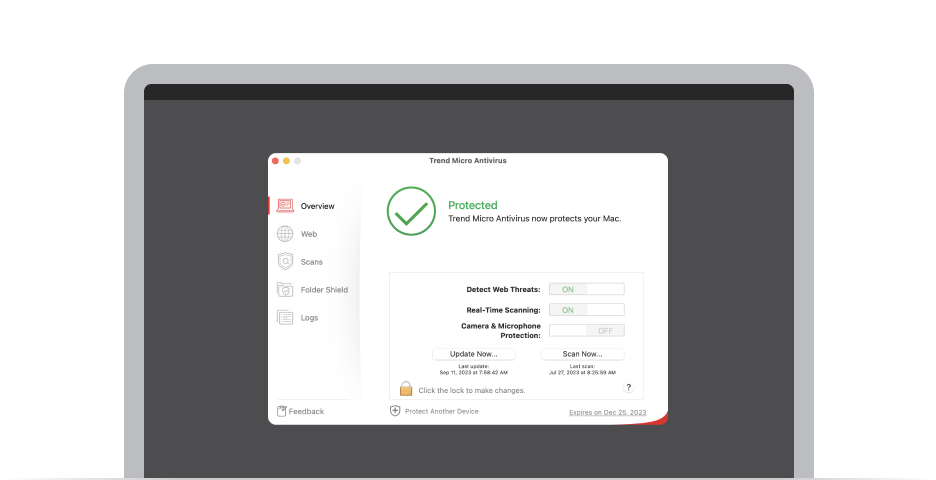
Task: Start a scan with Scan Now
Action: [x=582, y=354]
